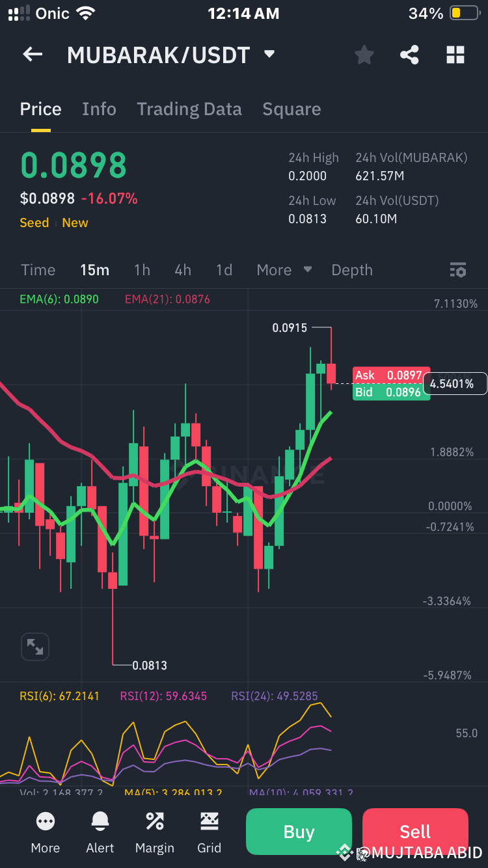Screen dimensions: 488x868
Task: Set a price alert with the Alert bell
Action: 100,833
